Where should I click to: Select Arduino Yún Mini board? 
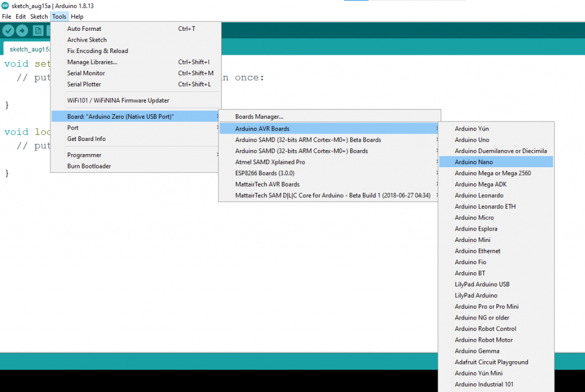[x=496, y=373]
